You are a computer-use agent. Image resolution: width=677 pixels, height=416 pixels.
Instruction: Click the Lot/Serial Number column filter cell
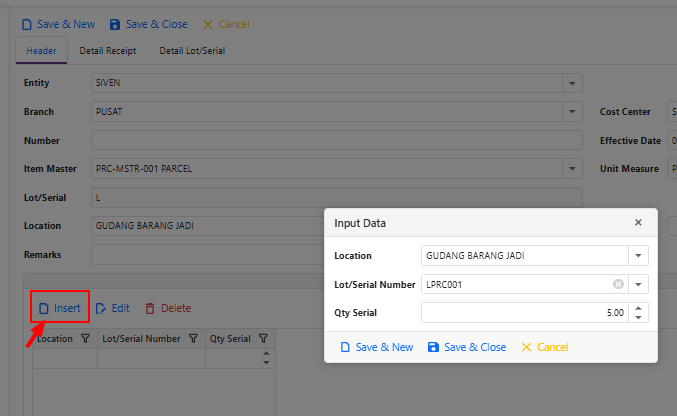(152, 359)
